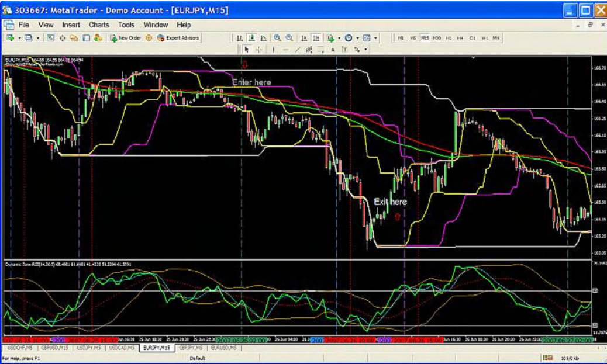
Task: Switch to the USDCAD,M5 chart tab
Action: [x=122, y=348]
